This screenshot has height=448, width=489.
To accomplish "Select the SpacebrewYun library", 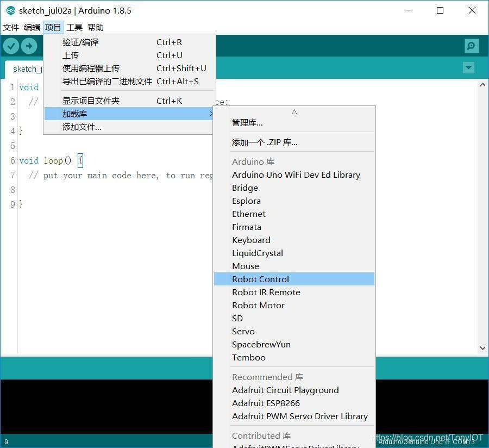I will pyautogui.click(x=294, y=344).
